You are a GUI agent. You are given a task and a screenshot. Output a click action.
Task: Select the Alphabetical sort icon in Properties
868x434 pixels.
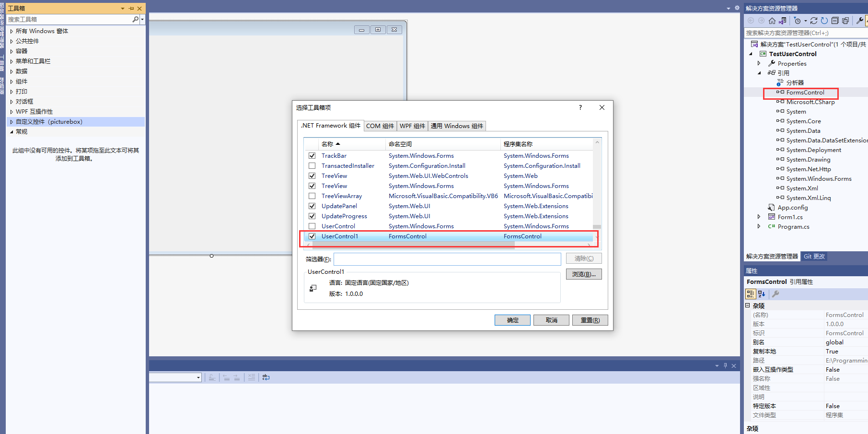coord(762,294)
